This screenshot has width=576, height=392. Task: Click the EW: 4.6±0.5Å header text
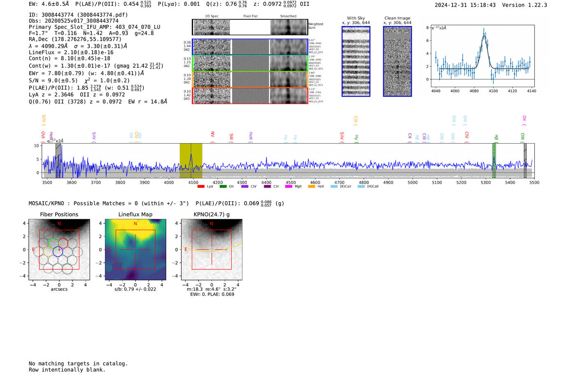point(49,4)
